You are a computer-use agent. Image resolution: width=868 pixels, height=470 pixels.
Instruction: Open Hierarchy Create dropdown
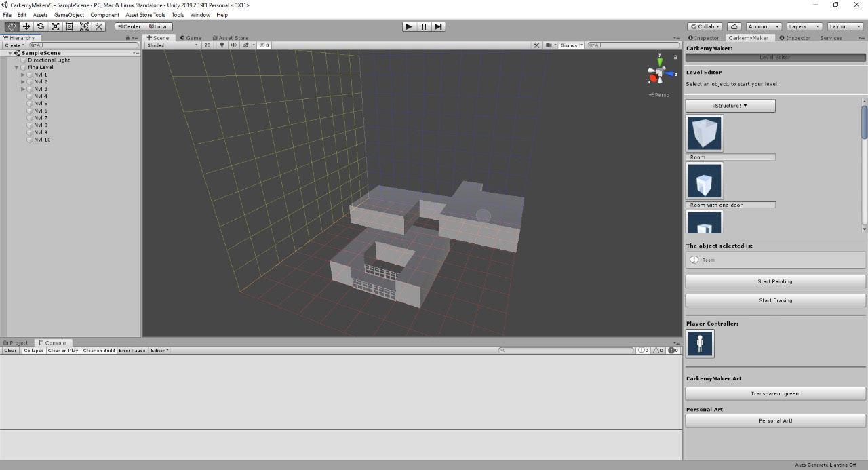tap(14, 45)
